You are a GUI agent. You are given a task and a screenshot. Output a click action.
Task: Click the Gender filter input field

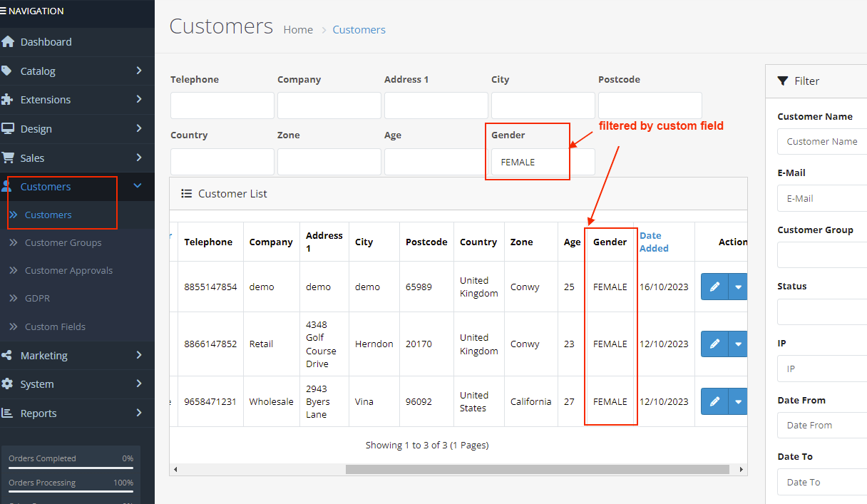(x=543, y=162)
